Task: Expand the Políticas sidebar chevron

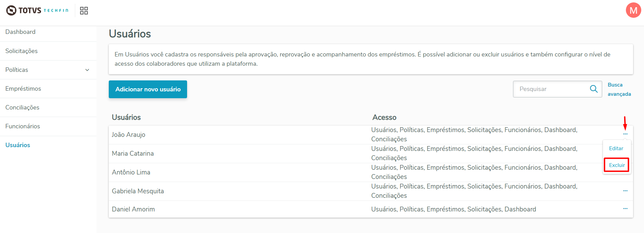Action: (87, 70)
